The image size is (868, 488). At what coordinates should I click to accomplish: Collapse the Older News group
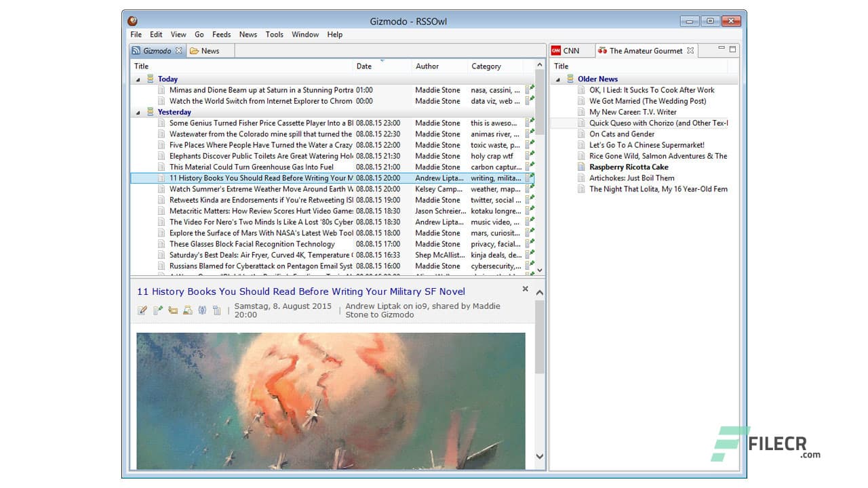(558, 79)
